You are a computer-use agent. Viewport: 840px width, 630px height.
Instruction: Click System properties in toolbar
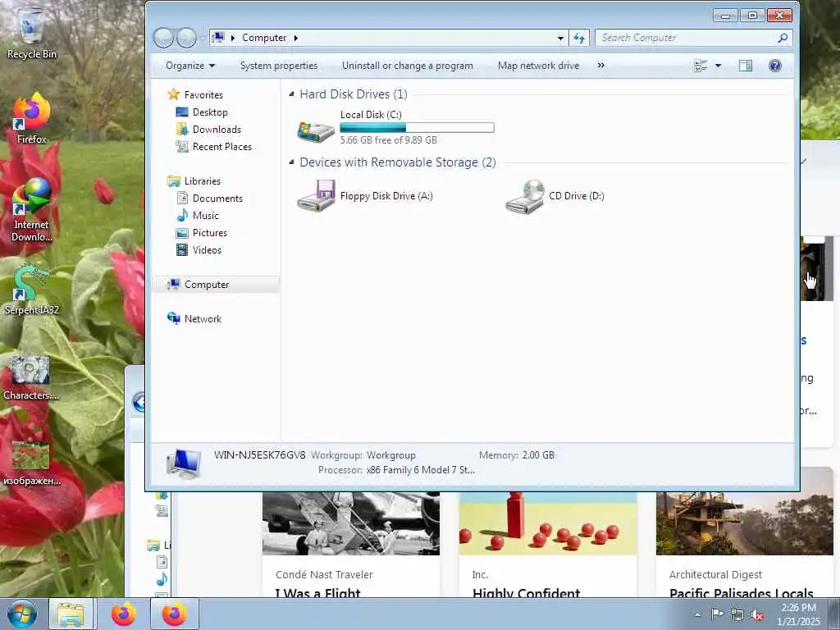[279, 66]
